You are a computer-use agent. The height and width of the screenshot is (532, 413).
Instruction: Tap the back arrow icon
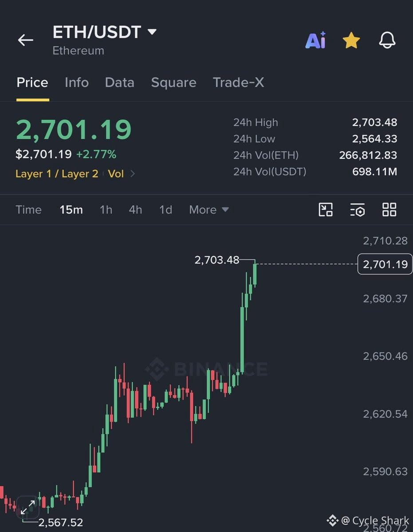(x=26, y=40)
